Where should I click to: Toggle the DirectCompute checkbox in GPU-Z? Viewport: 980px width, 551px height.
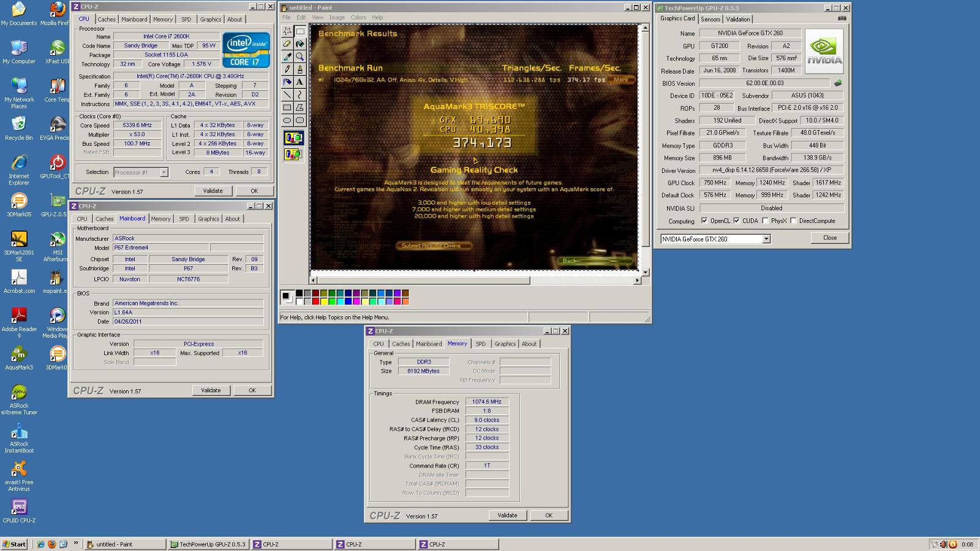(793, 221)
